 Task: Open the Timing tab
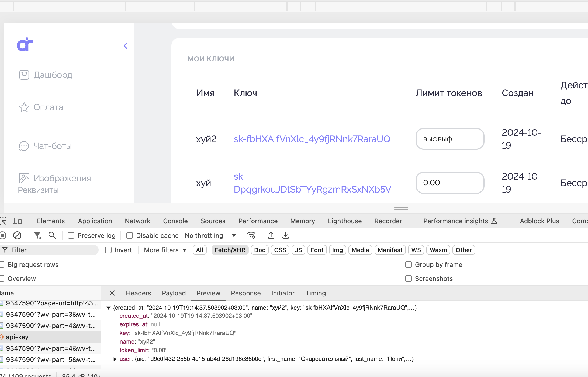[x=316, y=293]
